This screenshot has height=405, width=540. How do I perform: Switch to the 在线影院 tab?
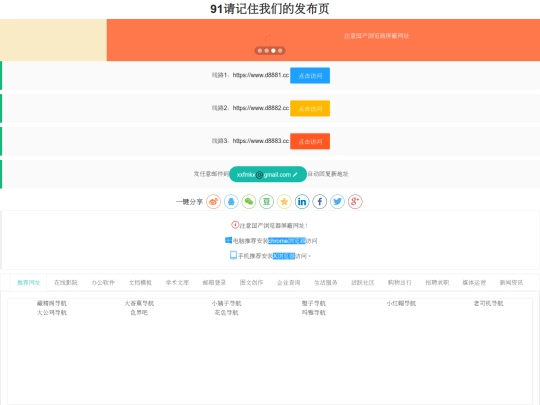point(66,283)
